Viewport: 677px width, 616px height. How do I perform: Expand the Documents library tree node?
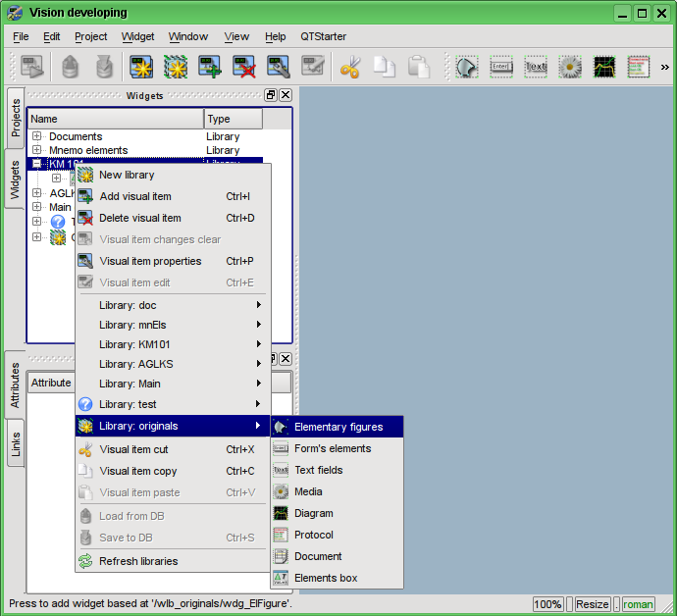(x=37, y=136)
